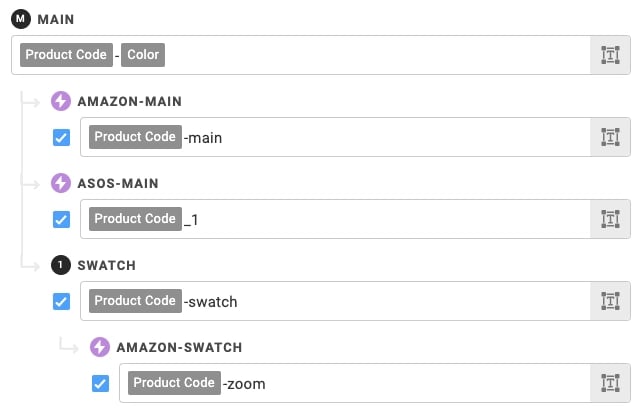Click the text-format icon in ASOS-MAIN row
This screenshot has width=639, height=411.
[610, 219]
